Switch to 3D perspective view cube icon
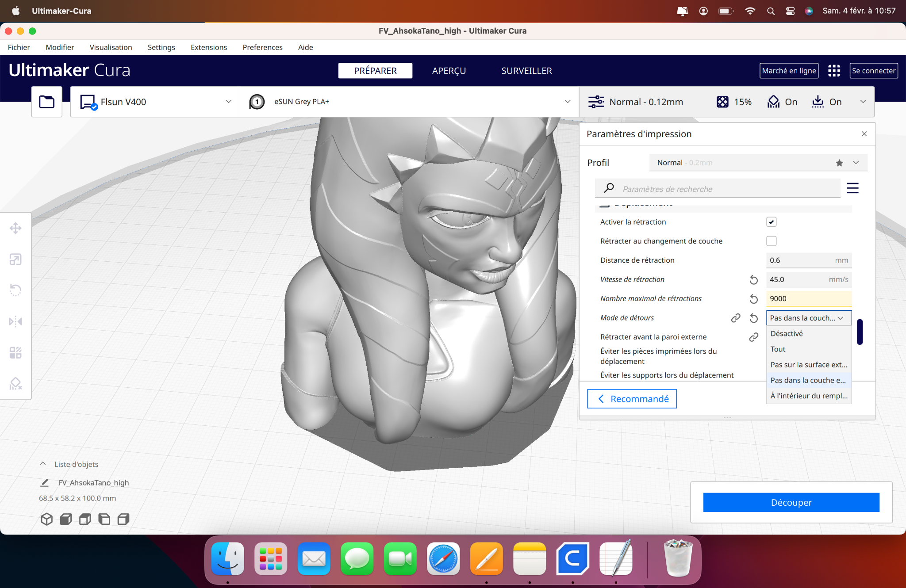This screenshot has height=588, width=906. [46, 519]
